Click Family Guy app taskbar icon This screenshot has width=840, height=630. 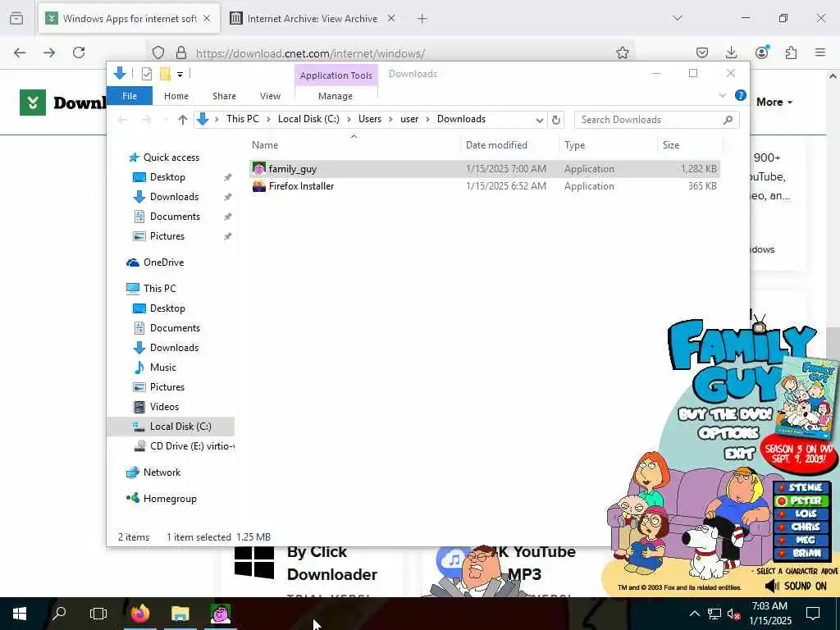220,614
